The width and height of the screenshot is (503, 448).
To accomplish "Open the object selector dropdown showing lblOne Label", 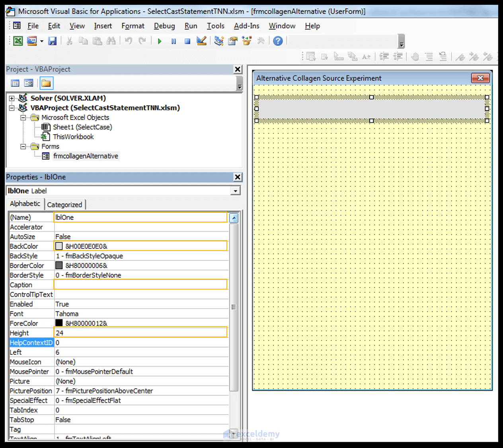I will [236, 191].
